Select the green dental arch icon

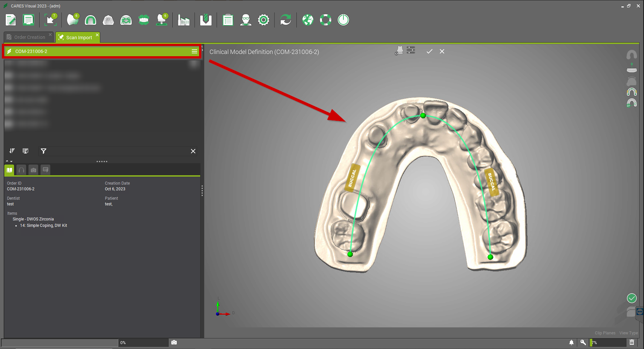coord(90,20)
